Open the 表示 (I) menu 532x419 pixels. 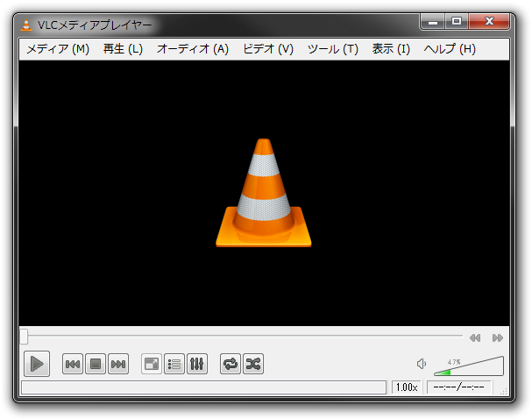391,49
